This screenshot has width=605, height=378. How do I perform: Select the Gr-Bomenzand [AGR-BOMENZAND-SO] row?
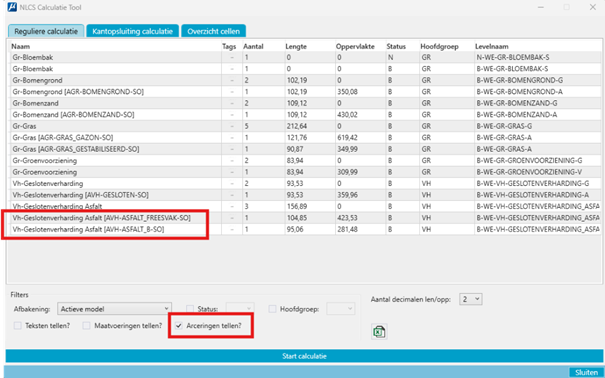(305, 115)
